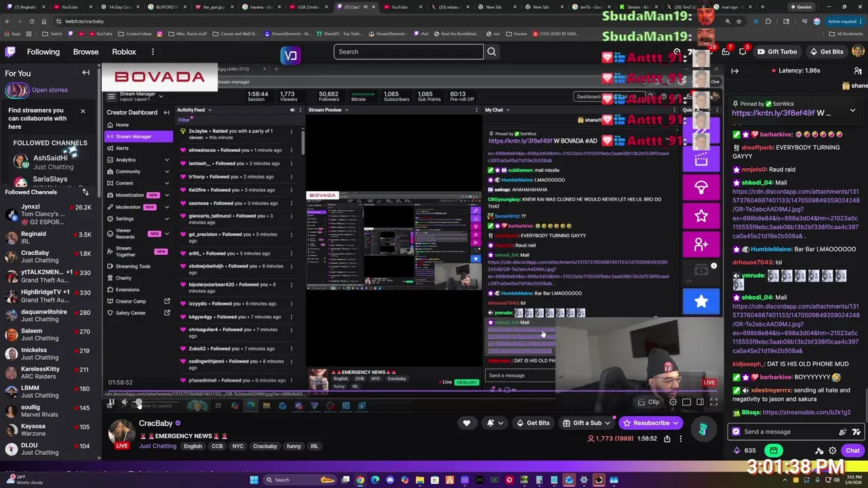Screen dimensions: 868x488
Task: Open chat settings gear icon
Action: (833, 451)
